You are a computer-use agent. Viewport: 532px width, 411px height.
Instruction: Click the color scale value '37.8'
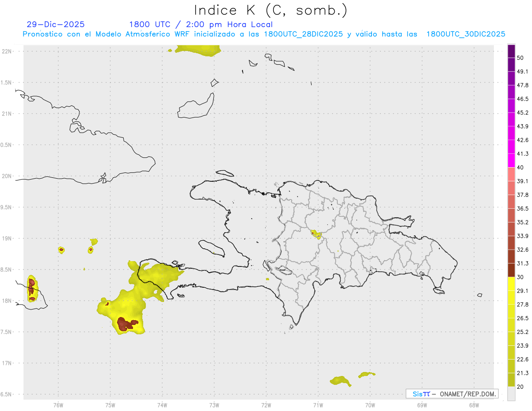click(x=523, y=195)
